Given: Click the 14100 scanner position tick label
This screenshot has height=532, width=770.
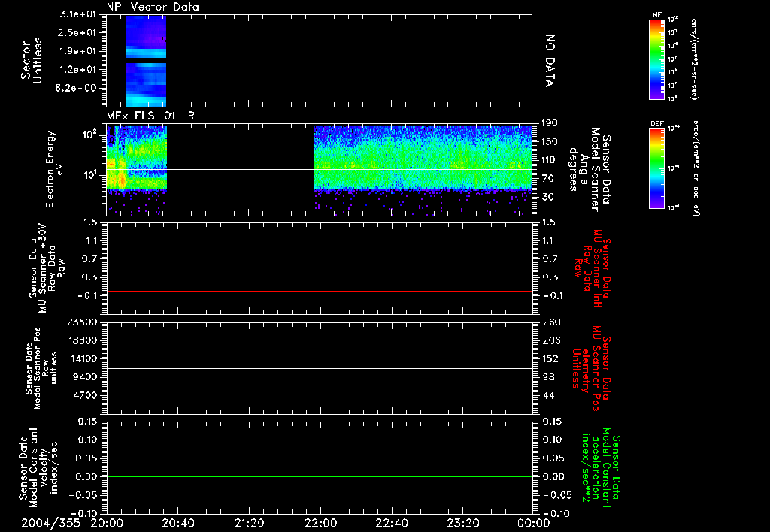Looking at the screenshot, I should click(81, 358).
